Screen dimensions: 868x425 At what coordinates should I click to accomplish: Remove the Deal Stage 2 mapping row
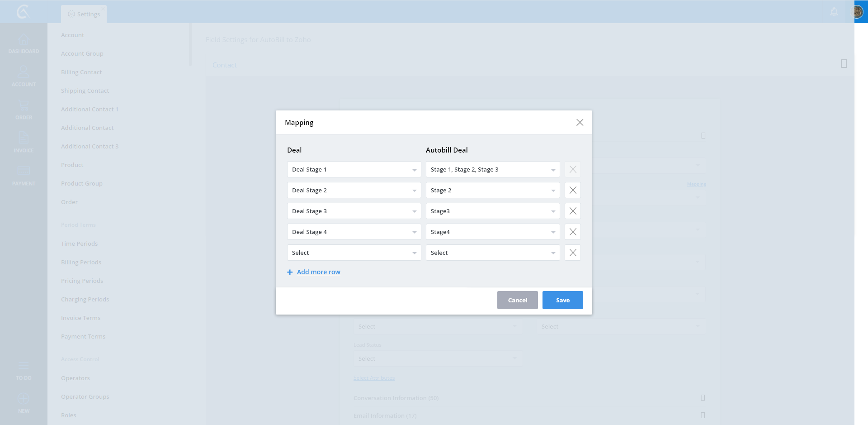click(572, 190)
